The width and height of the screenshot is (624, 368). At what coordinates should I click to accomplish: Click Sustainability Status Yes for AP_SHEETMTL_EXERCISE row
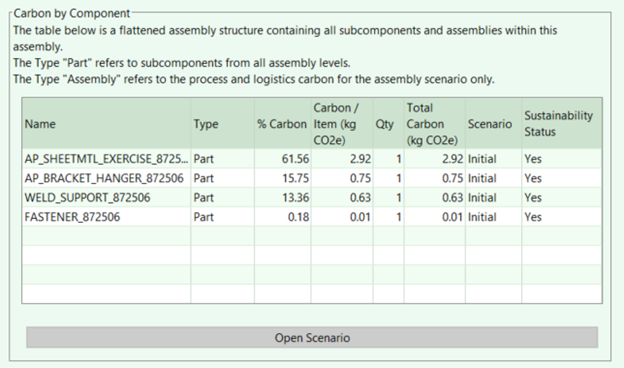[x=562, y=159]
